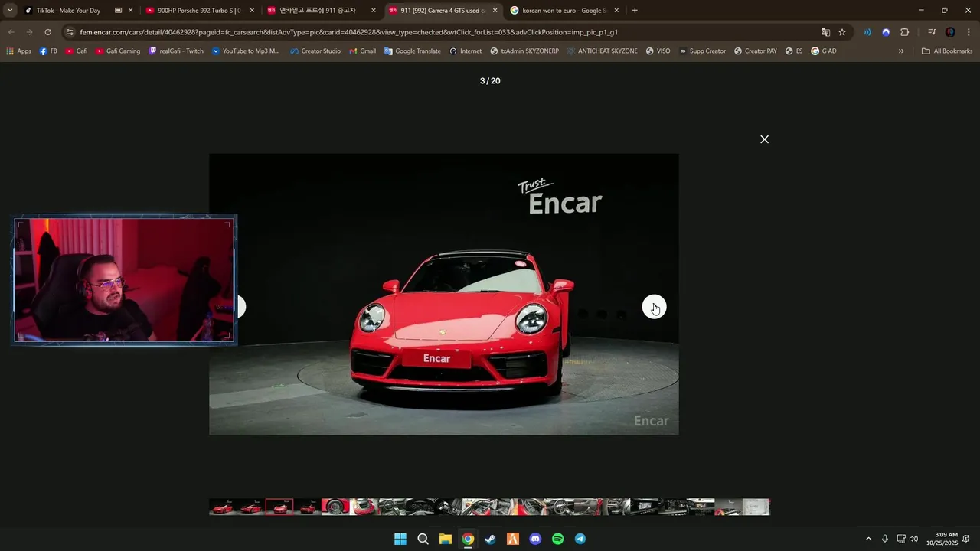Open Apps bookmark shortcut
Screen dimensions: 980x551
(18, 51)
